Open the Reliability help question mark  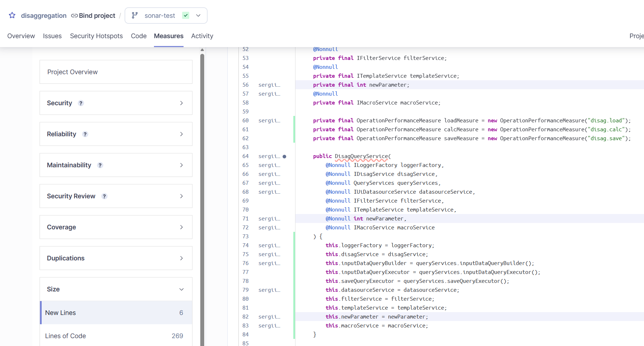(85, 134)
